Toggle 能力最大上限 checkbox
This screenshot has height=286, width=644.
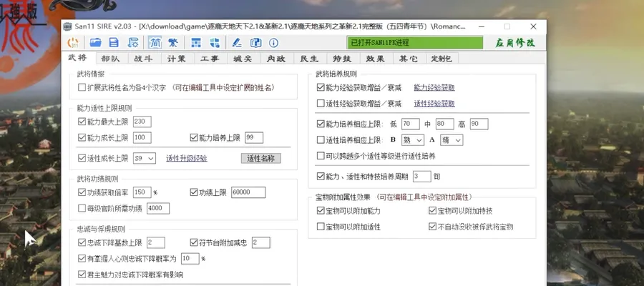82,122
